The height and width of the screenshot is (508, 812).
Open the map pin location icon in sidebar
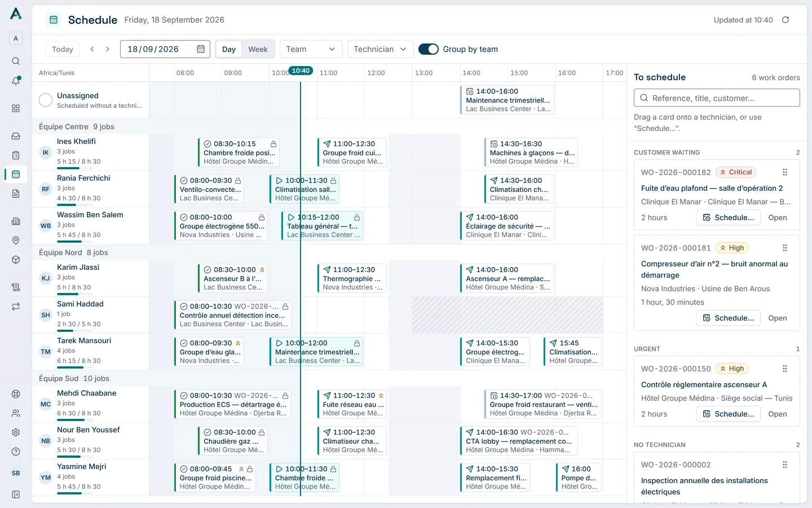(x=16, y=240)
